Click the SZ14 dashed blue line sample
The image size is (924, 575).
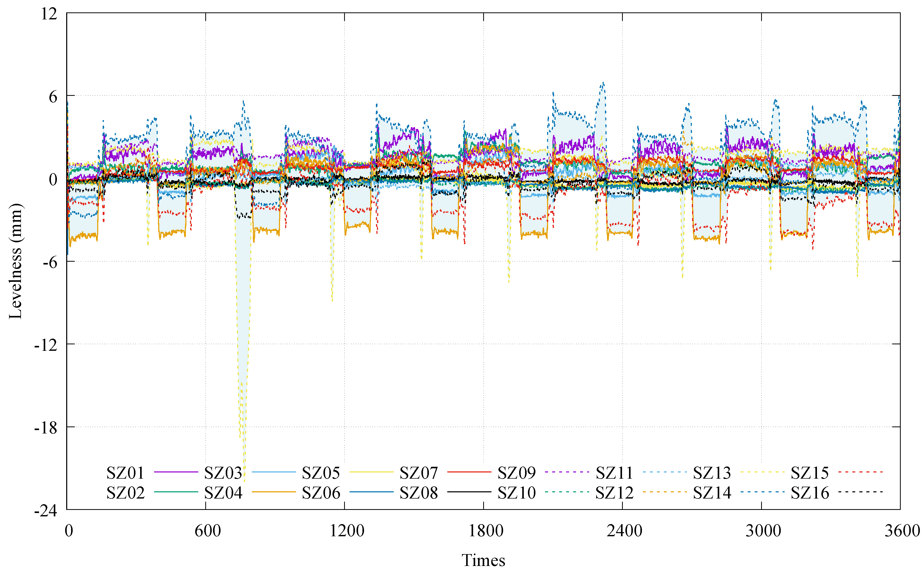click(763, 492)
